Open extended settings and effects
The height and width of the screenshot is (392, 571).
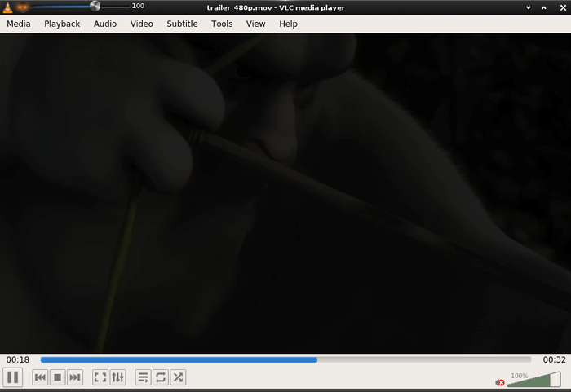118,377
